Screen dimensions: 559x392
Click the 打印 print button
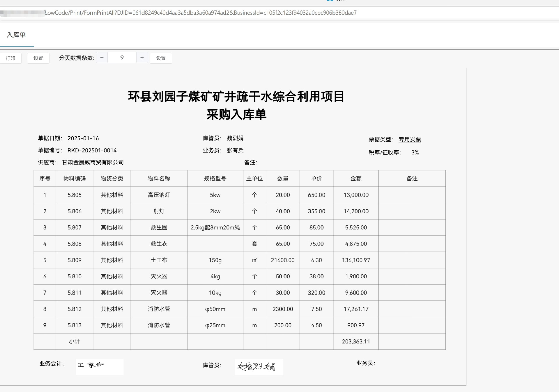pyautogui.click(x=10, y=58)
